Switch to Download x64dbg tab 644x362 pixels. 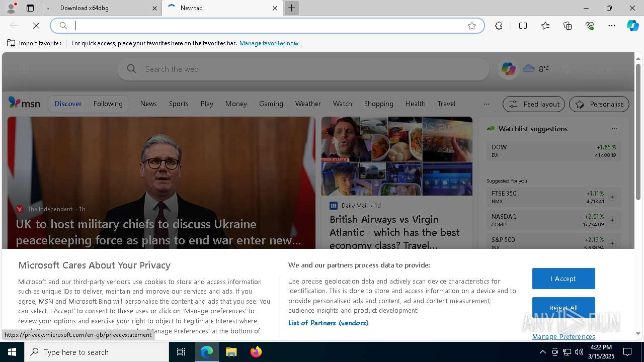(102, 8)
